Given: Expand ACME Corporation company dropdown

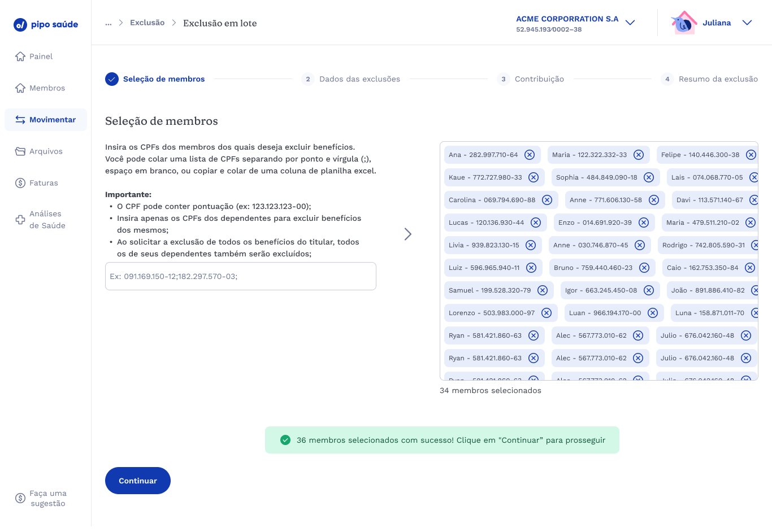Looking at the screenshot, I should (x=630, y=23).
